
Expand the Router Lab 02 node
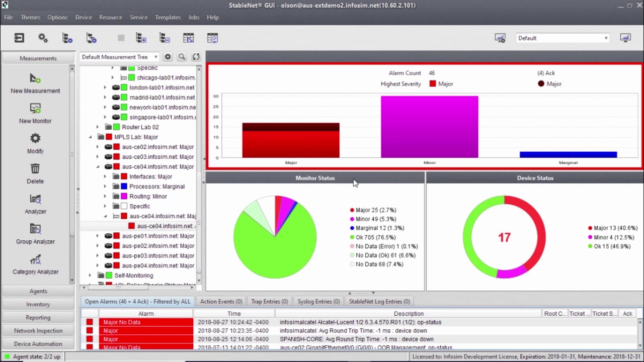pyautogui.click(x=98, y=127)
